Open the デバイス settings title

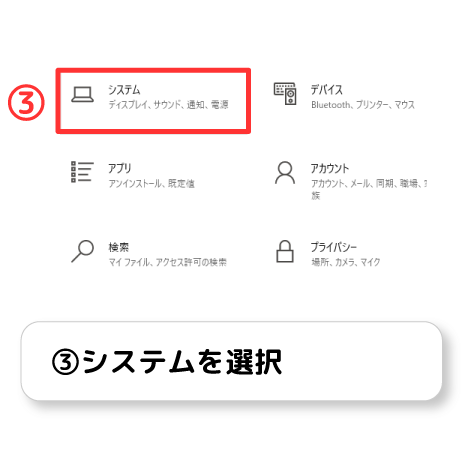point(327,89)
